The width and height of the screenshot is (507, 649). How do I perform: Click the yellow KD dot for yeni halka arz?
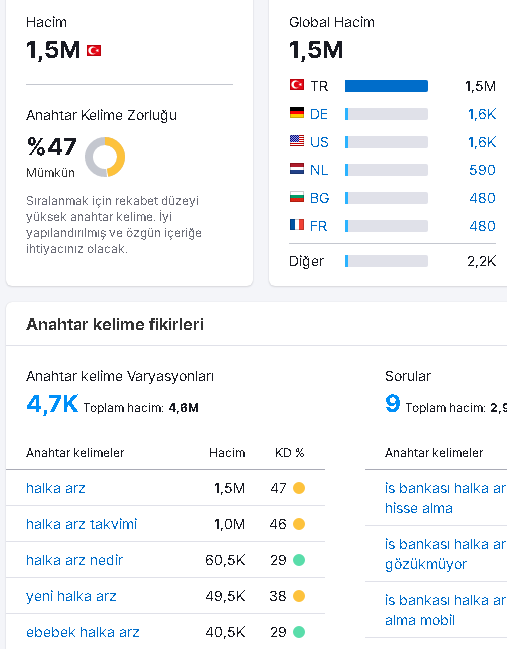click(299, 596)
